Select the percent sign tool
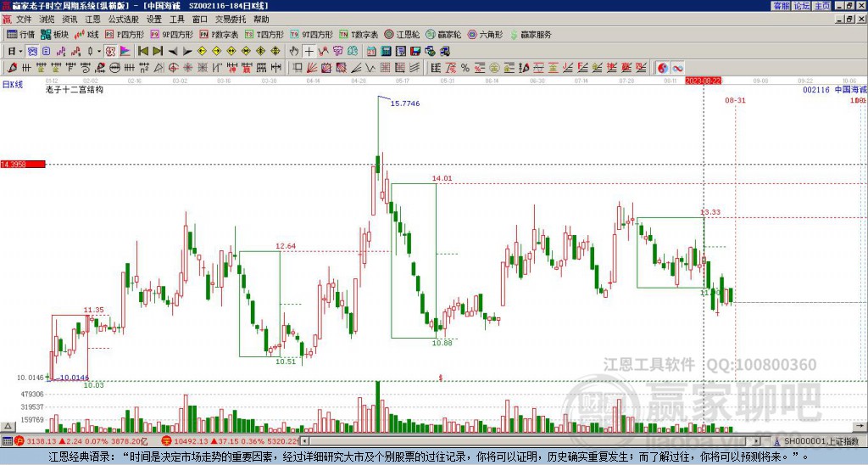The image size is (868, 465). (465, 68)
